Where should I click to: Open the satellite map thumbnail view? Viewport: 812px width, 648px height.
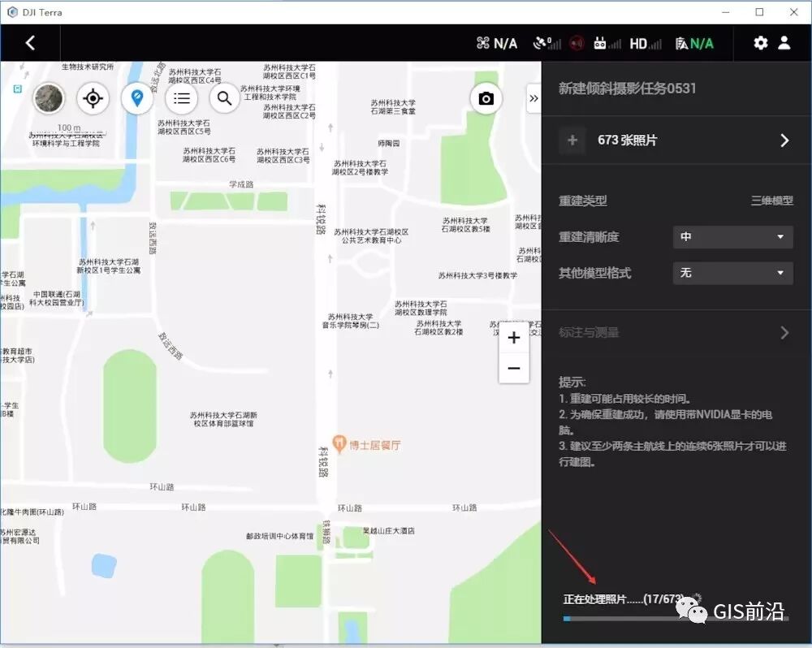(50, 98)
